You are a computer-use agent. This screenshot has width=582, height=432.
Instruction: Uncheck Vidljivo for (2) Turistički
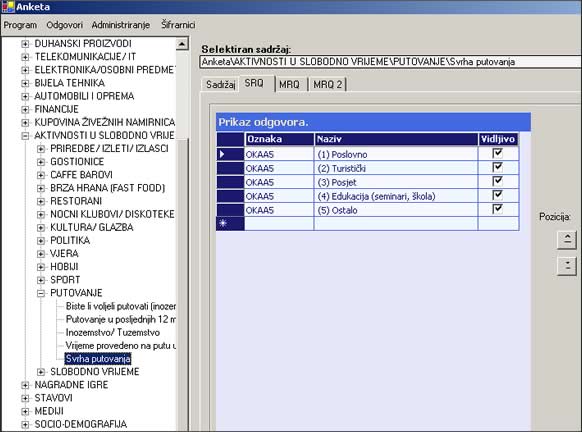coord(497,167)
